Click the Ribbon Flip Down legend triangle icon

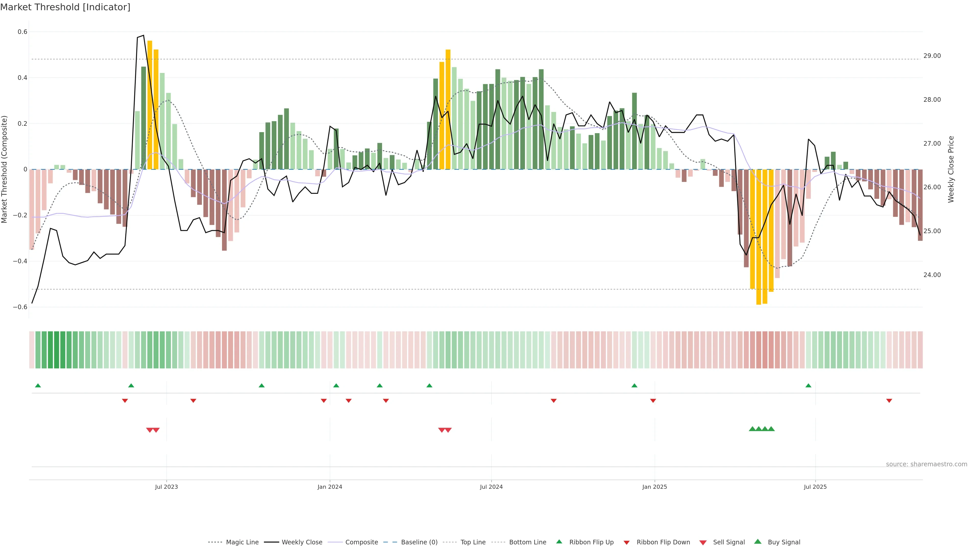[627, 542]
